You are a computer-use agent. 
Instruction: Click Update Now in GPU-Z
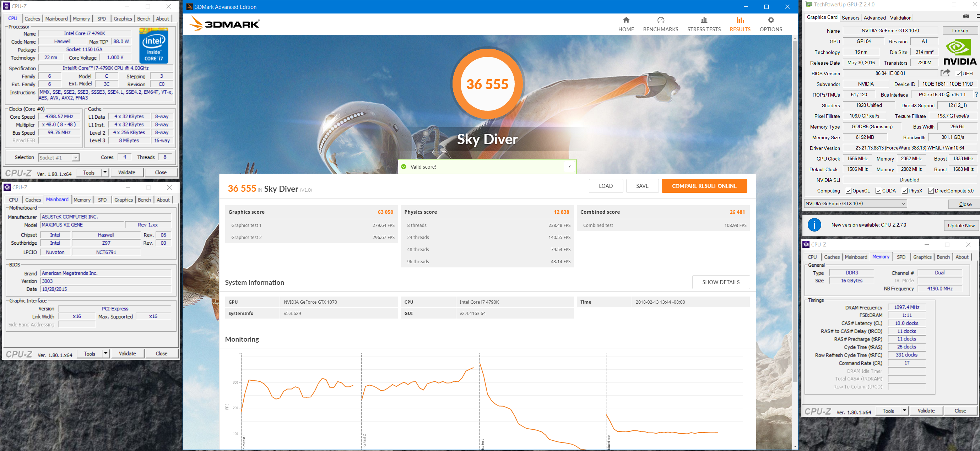coord(961,225)
